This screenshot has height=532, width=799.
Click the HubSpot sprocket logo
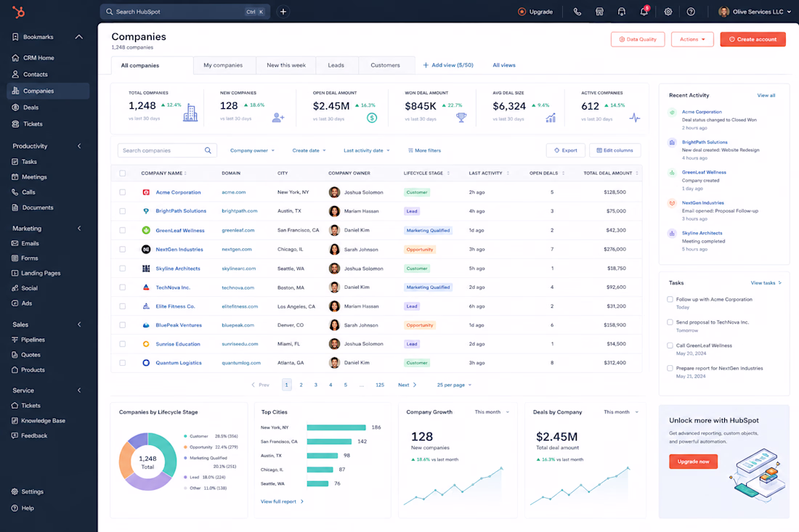(x=18, y=12)
